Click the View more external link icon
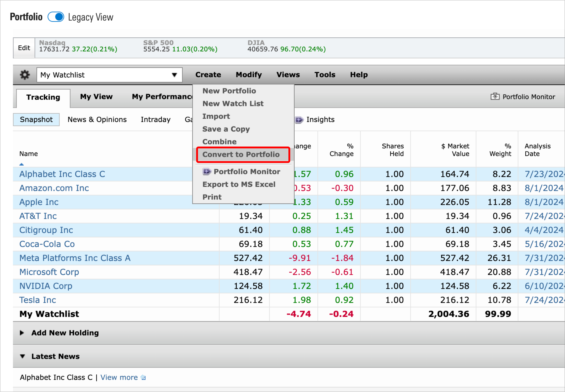The width and height of the screenshot is (565, 392). [143, 377]
